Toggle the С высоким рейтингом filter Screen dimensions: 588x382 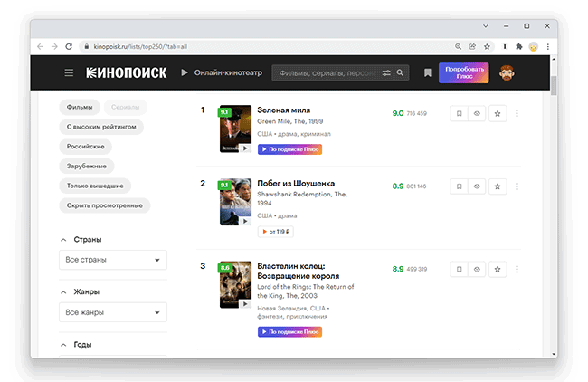(101, 127)
